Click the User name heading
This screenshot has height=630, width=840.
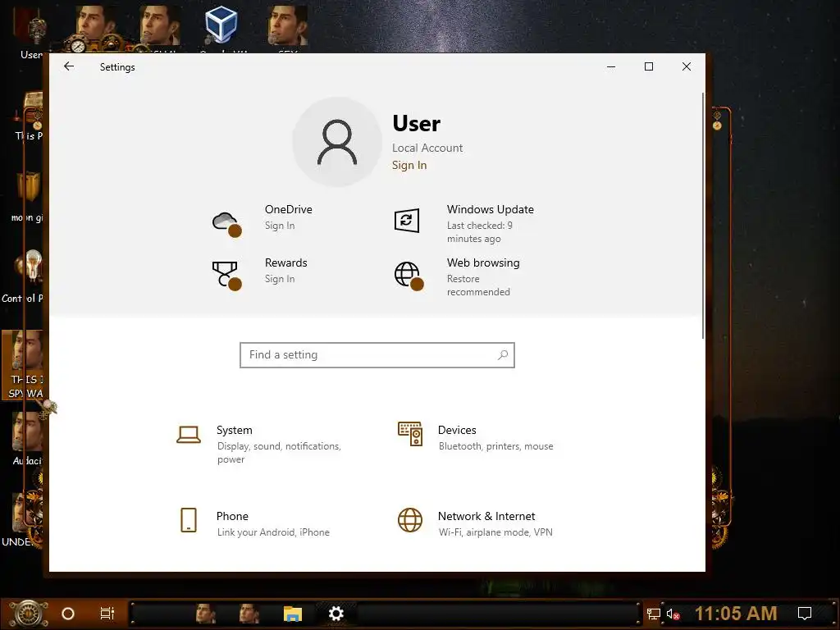click(416, 124)
